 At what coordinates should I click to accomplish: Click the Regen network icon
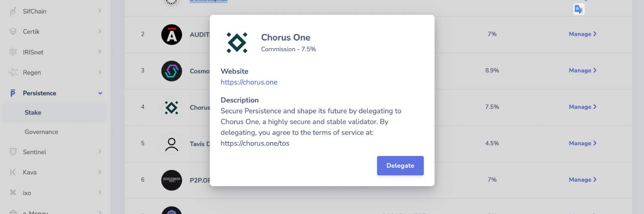(x=13, y=72)
